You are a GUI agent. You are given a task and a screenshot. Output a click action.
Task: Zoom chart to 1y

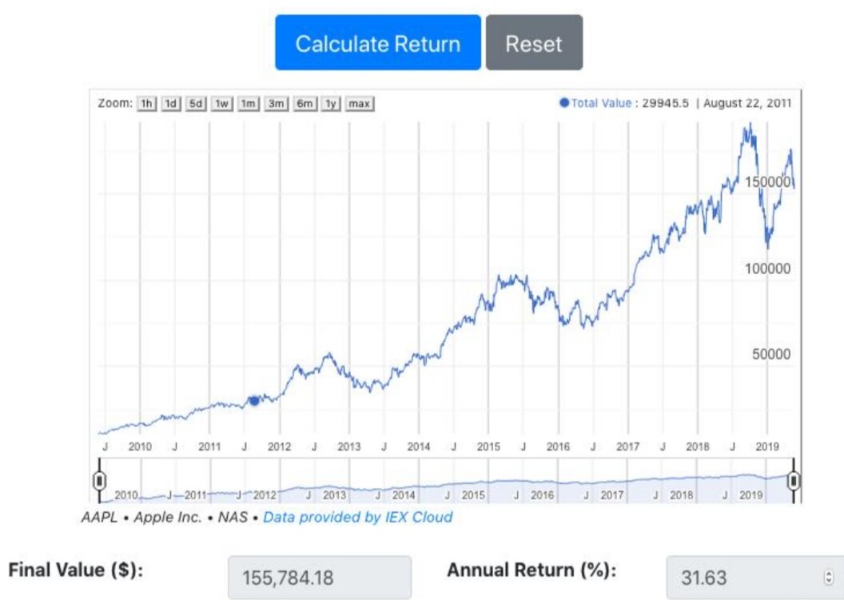pyautogui.click(x=330, y=104)
